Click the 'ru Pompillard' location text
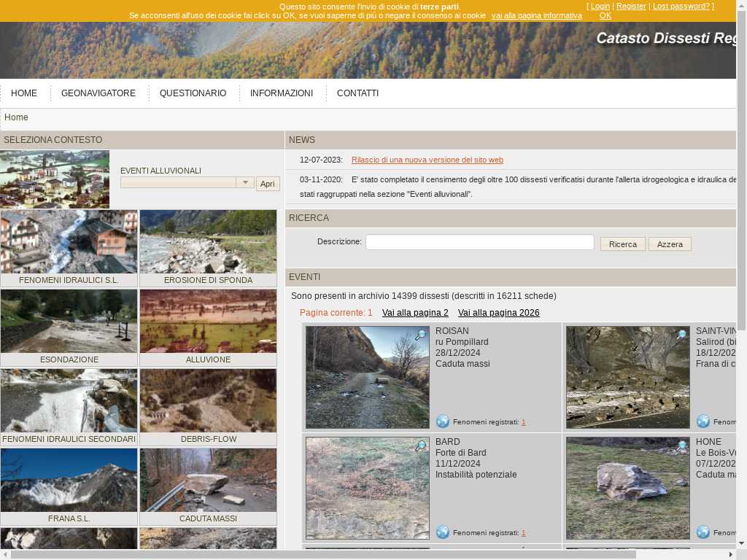The image size is (747, 560). coord(462,342)
